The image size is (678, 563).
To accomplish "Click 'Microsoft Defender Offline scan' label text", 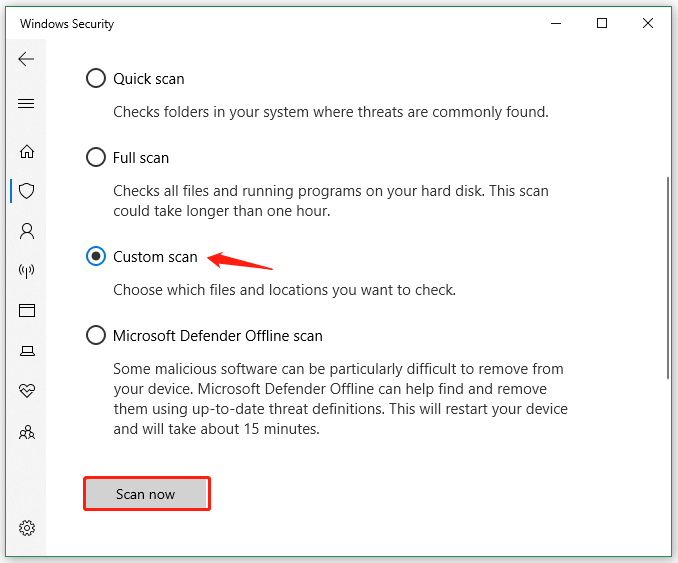I will tap(218, 336).
